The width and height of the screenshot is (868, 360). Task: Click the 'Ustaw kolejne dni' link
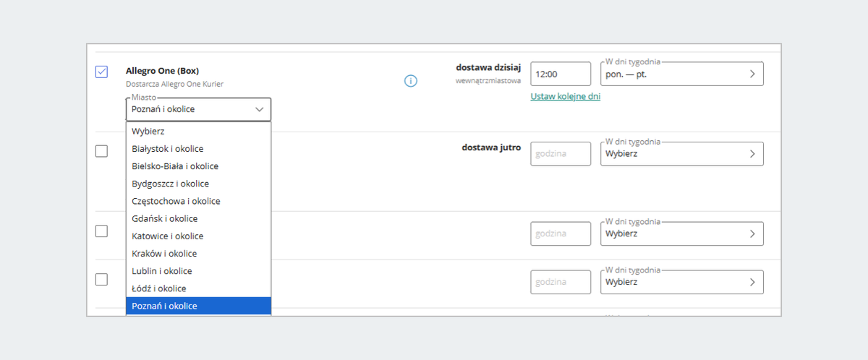click(565, 96)
